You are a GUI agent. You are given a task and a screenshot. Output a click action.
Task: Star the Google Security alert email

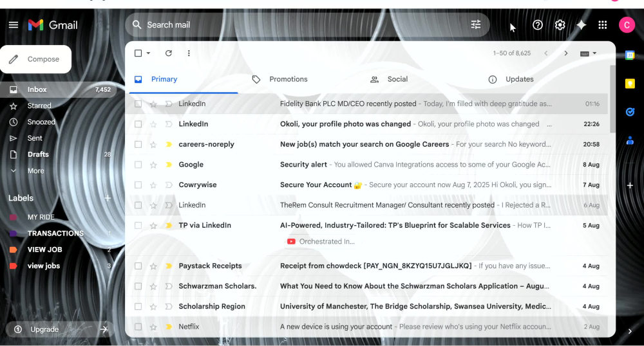[153, 165]
